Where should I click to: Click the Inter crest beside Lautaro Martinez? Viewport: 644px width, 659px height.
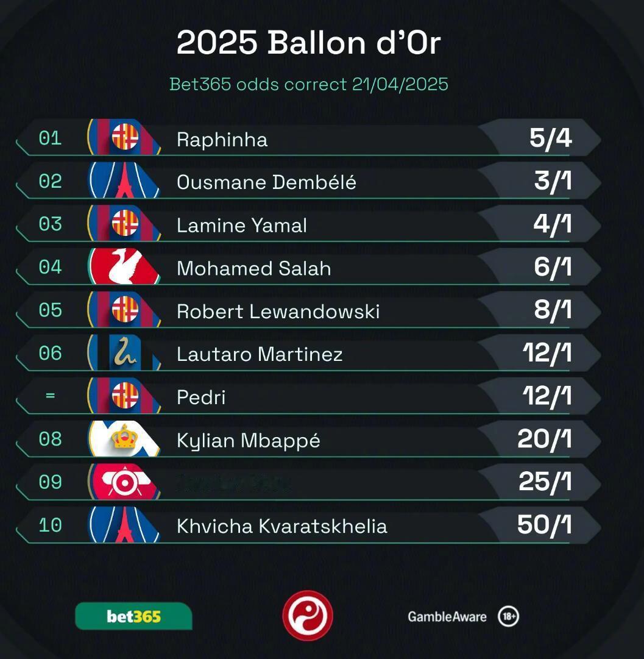pyautogui.click(x=124, y=352)
